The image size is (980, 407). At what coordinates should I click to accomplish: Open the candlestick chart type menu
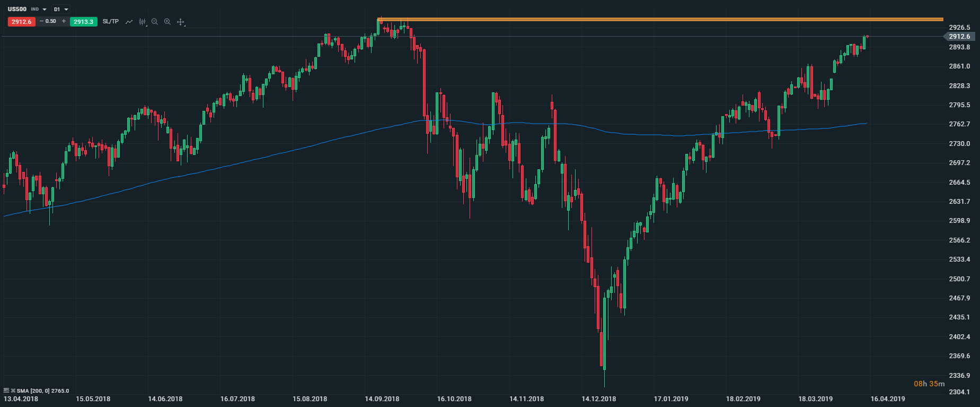click(x=142, y=22)
